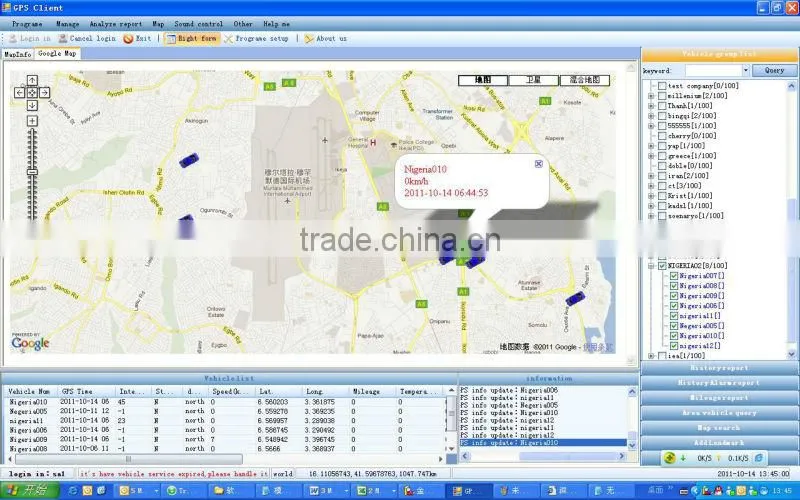800x500 pixels.
Task: Toggle the Right form toolbar button
Action: (191, 38)
